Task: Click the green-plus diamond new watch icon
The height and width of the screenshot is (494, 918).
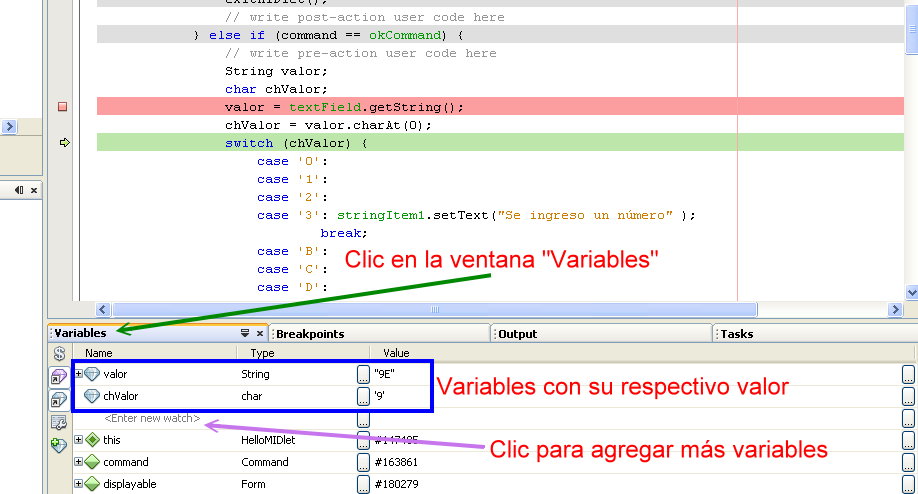Action: [x=59, y=445]
